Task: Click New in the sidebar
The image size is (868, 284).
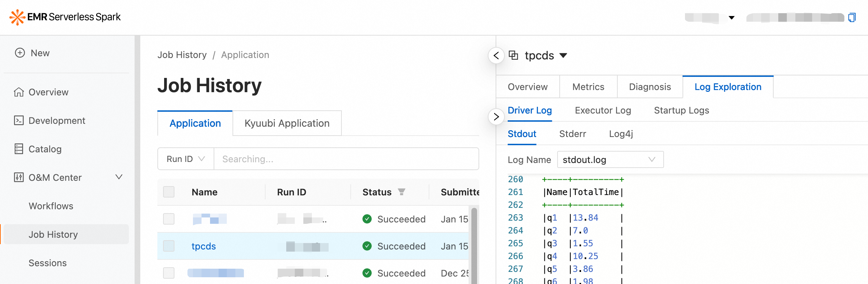Action: (40, 53)
